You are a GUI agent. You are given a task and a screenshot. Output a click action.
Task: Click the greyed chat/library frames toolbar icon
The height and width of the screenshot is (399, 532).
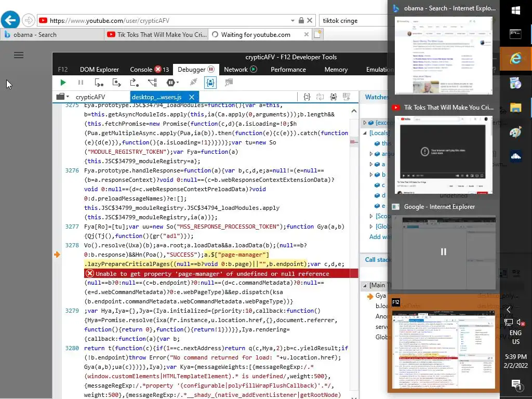pyautogui.click(x=229, y=82)
